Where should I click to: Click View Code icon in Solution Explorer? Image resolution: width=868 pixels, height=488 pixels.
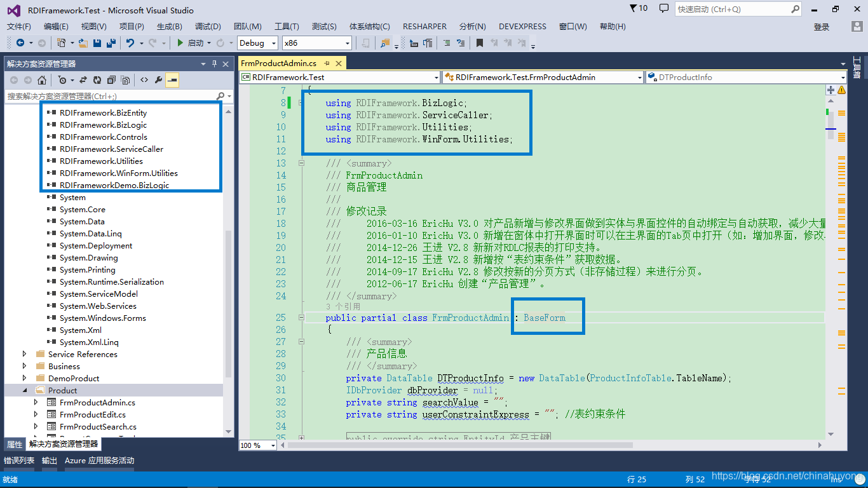[144, 80]
